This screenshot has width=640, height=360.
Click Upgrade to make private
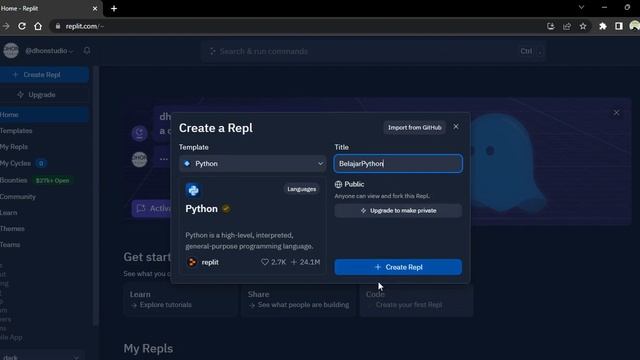click(398, 211)
